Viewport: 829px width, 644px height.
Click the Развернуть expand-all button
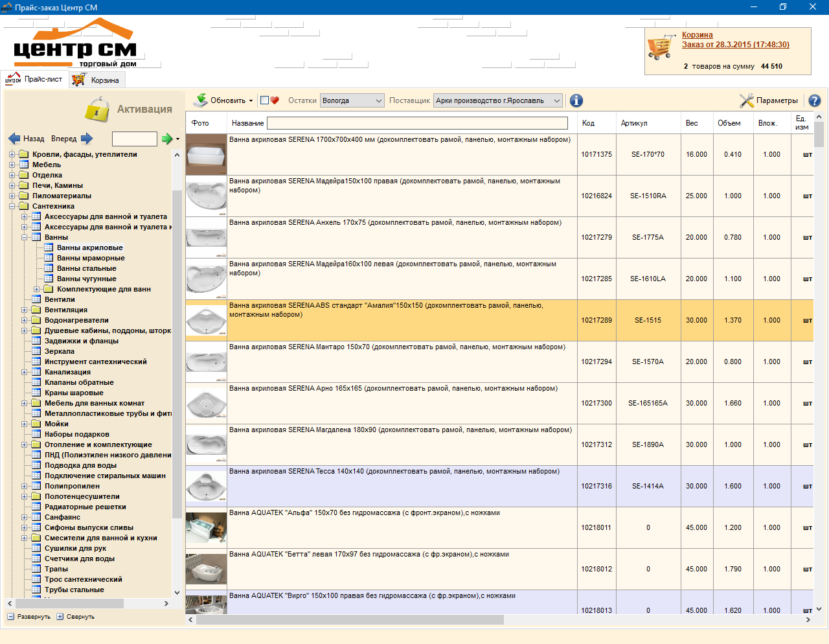pyautogui.click(x=29, y=617)
